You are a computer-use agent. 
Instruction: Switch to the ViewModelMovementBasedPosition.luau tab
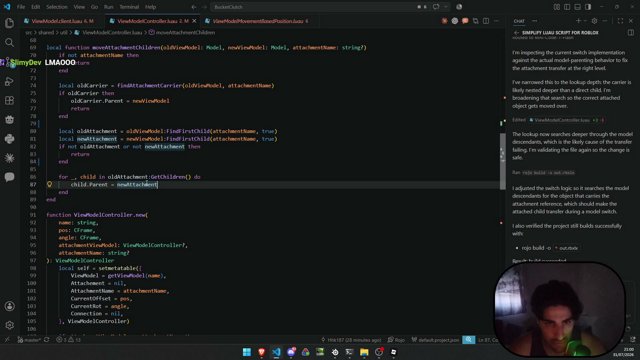tap(258, 21)
